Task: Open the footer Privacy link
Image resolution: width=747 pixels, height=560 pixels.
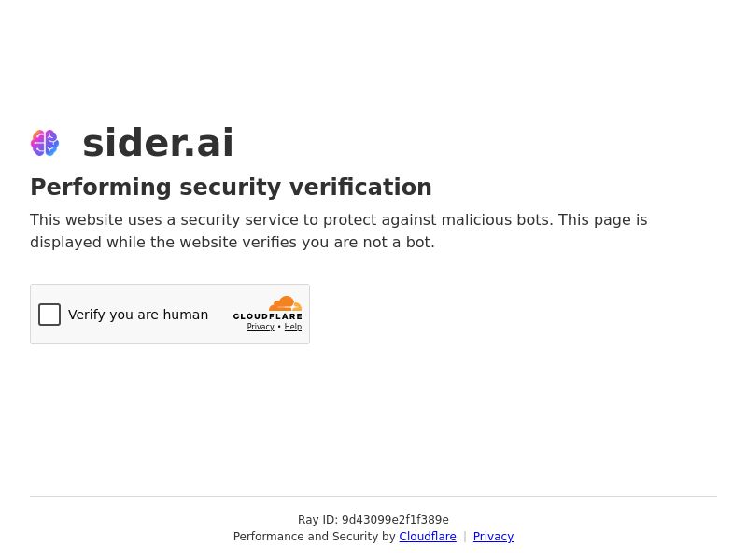Action: [494, 536]
